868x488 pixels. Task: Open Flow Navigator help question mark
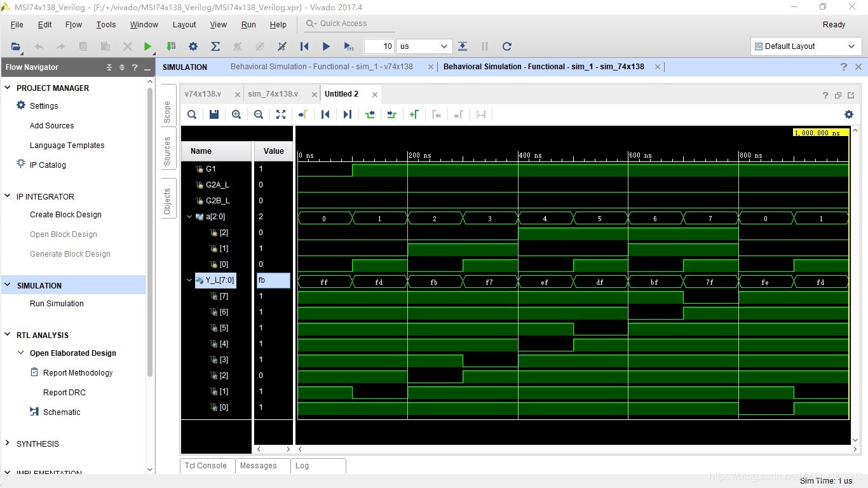(135, 67)
